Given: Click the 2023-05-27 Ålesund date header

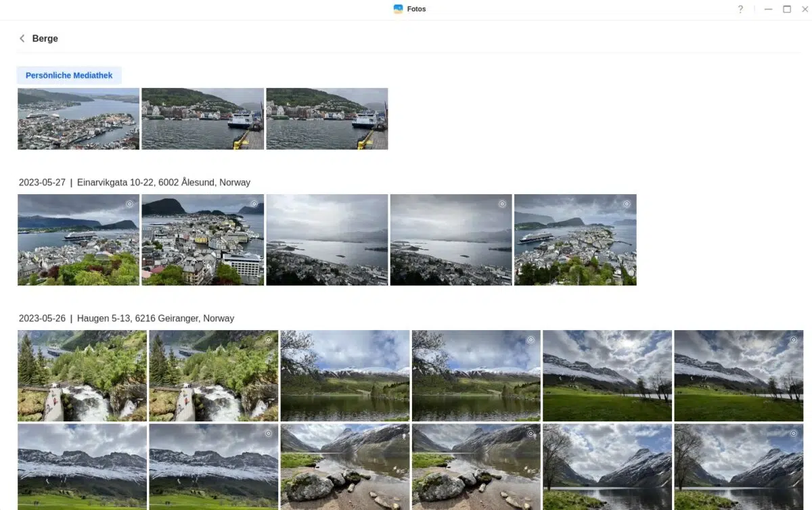Looking at the screenshot, I should [135, 183].
